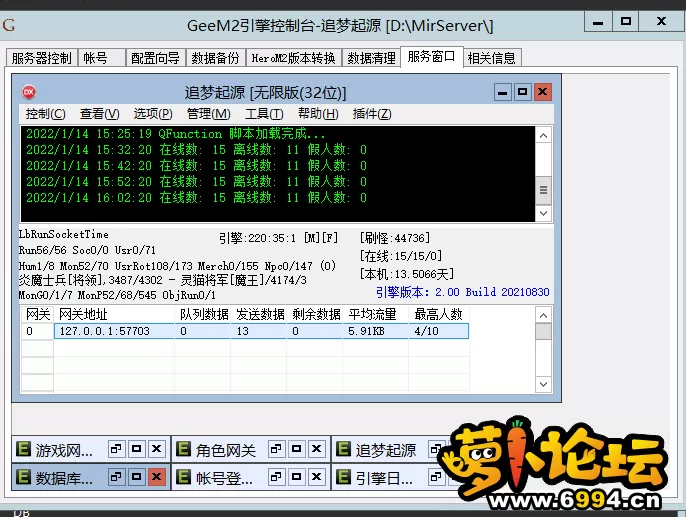Open the 服务器控制 tab
The height and width of the screenshot is (517, 686).
(42, 58)
